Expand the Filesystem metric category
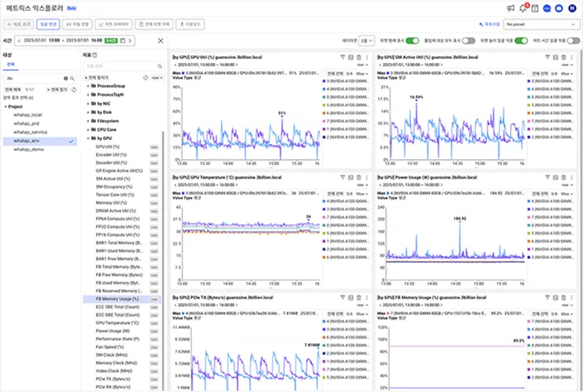The height and width of the screenshot is (392, 583). coord(88,120)
